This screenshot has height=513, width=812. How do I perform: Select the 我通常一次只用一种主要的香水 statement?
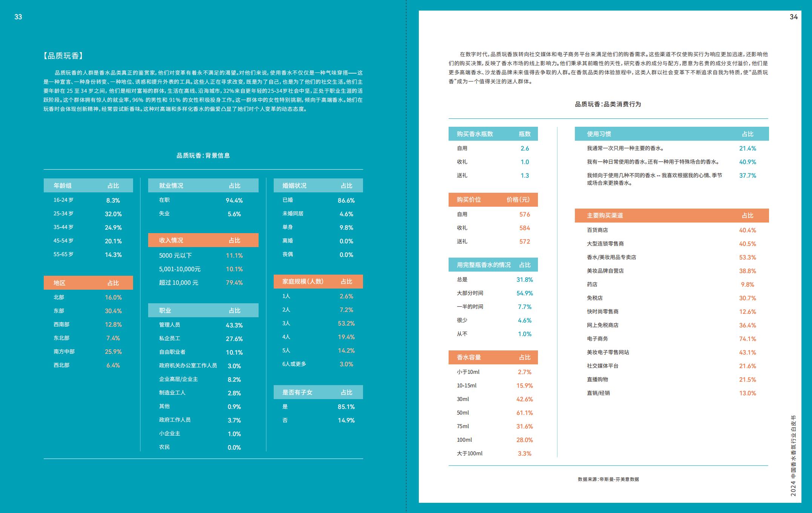click(625, 148)
